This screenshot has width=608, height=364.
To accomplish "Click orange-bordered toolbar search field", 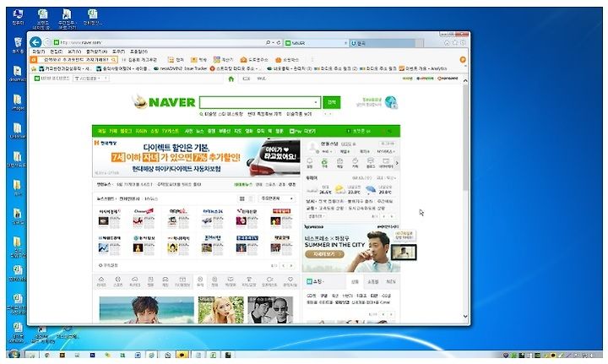I will click(75, 60).
